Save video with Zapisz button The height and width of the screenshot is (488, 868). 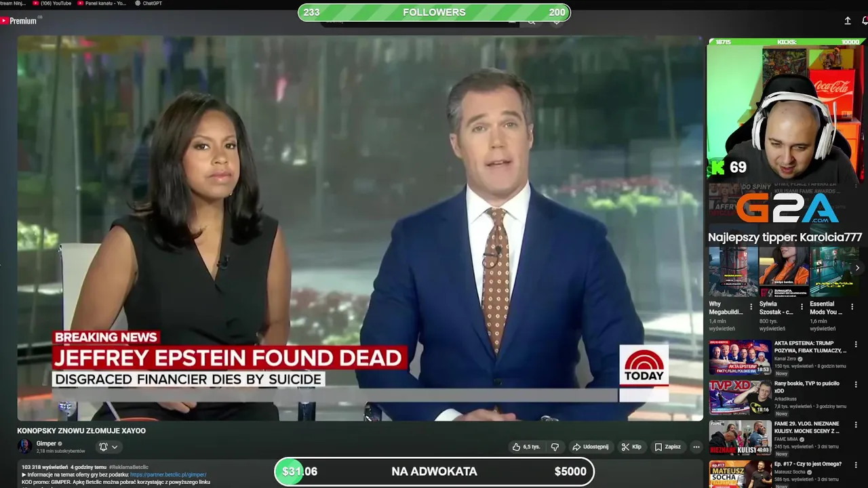pos(668,447)
